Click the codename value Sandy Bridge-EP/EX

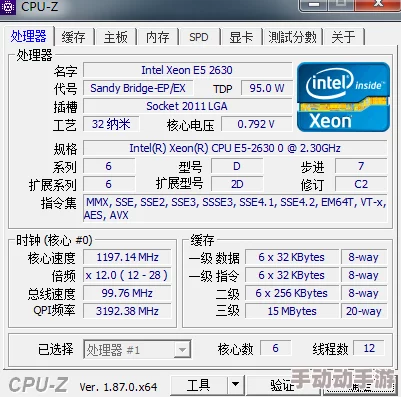[138, 88]
